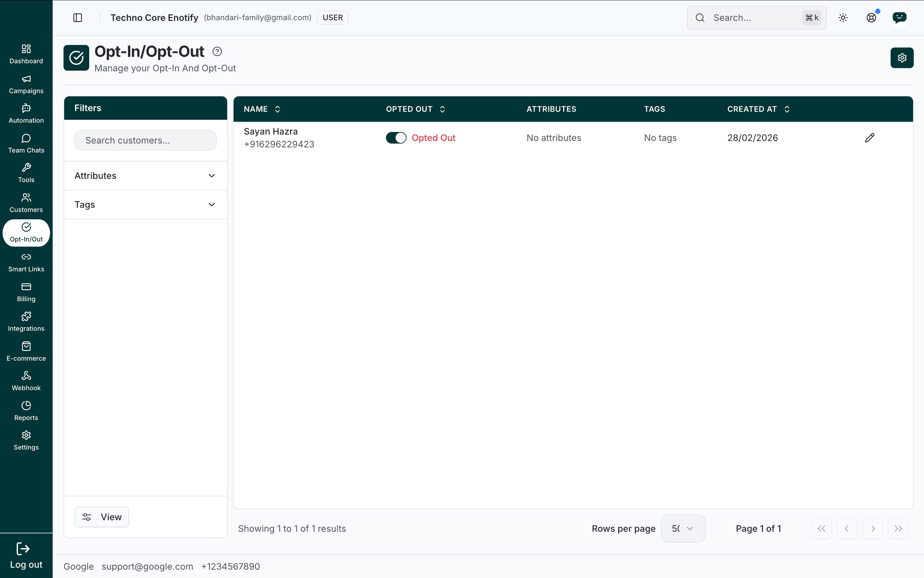Click the ATTRIBUTES column header

point(551,109)
